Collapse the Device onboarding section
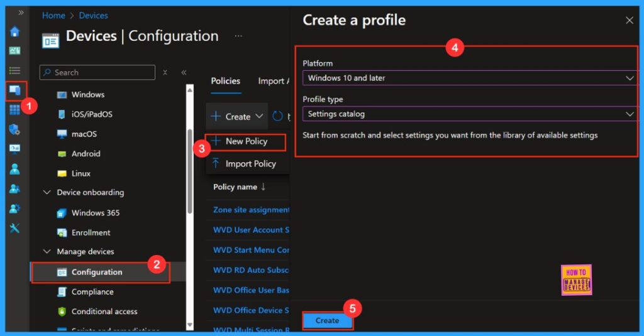 coord(47,192)
